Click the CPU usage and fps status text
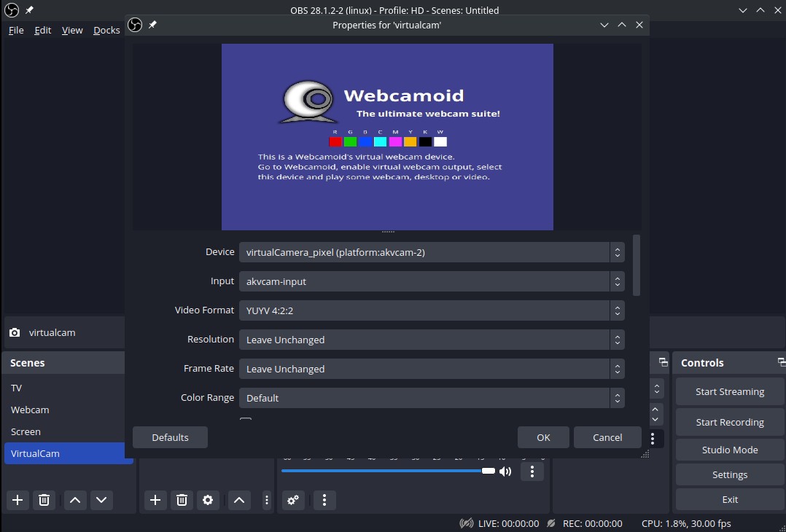This screenshot has height=532, width=786. click(x=686, y=523)
